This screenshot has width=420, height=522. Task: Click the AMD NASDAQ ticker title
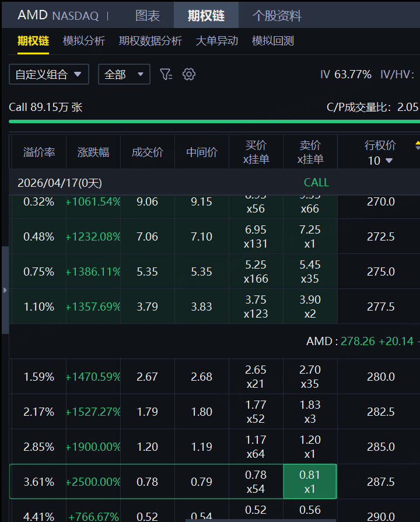click(x=58, y=15)
